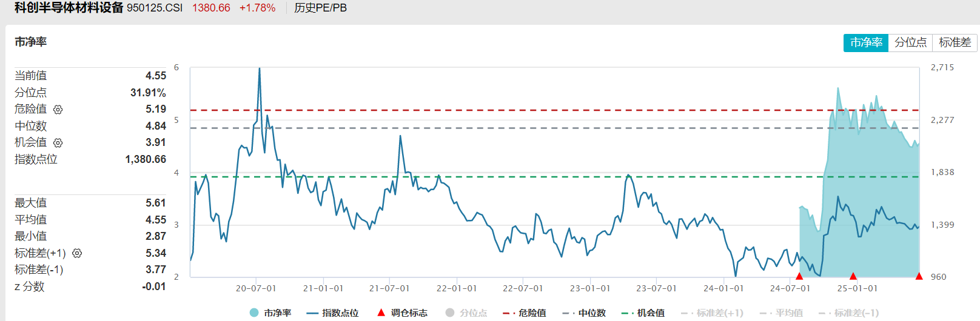980x321 pixels.
Task: Click the first red rebalance triangle marker
Action: pos(799,276)
